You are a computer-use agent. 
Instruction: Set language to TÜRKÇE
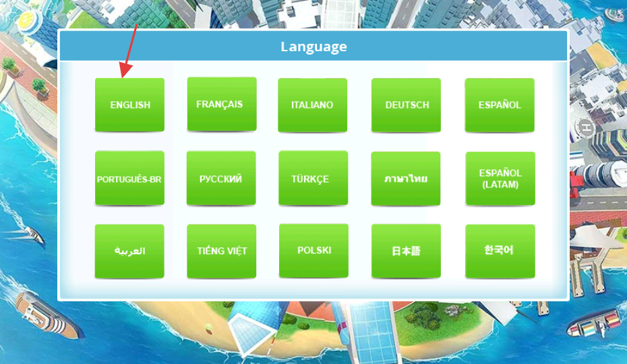313,178
